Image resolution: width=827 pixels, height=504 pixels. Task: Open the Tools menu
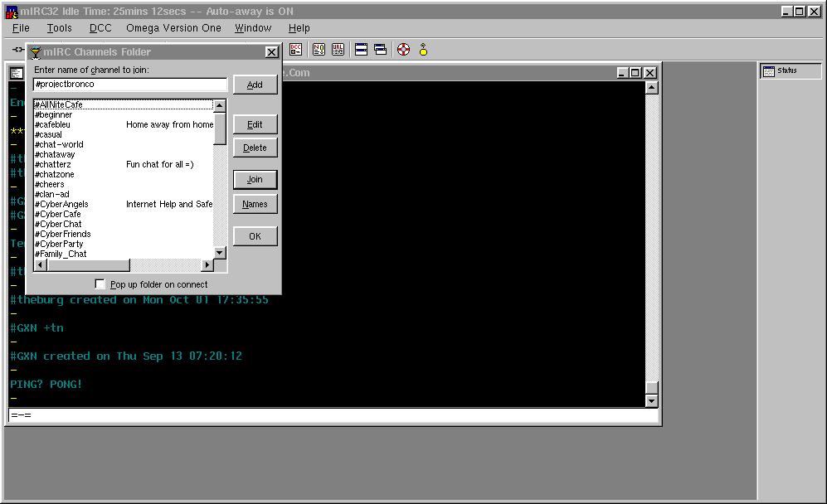coord(59,28)
